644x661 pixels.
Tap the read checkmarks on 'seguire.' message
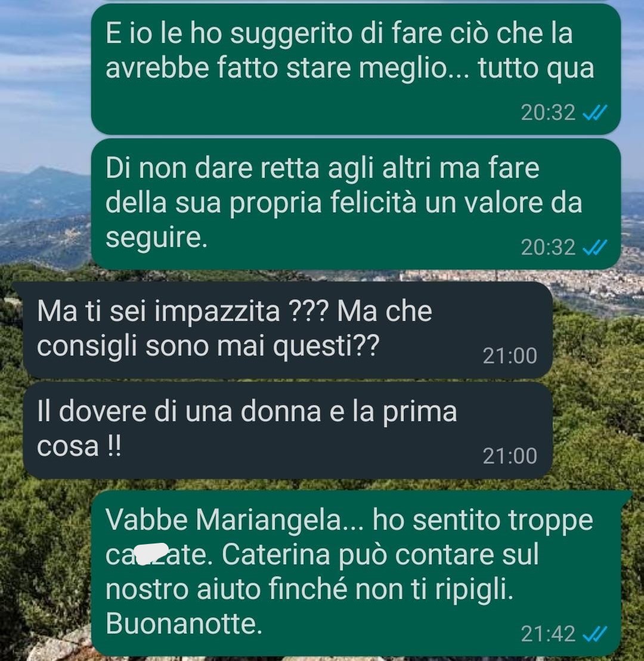pyautogui.click(x=595, y=247)
